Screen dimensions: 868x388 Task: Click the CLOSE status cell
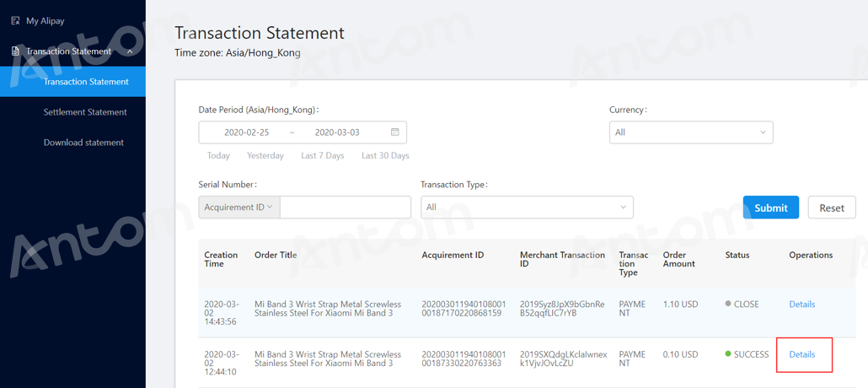point(742,304)
